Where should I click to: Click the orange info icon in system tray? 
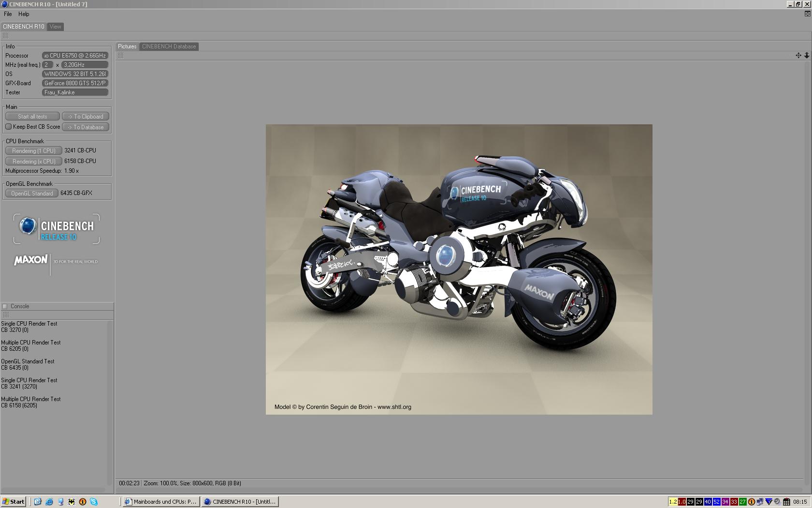click(752, 502)
